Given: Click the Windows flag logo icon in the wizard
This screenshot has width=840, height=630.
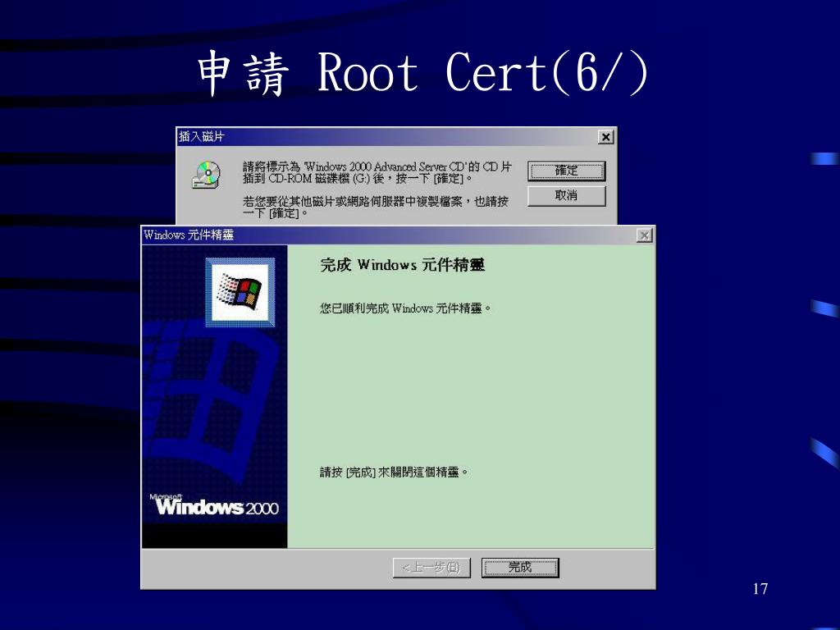Looking at the screenshot, I should pos(239,291).
